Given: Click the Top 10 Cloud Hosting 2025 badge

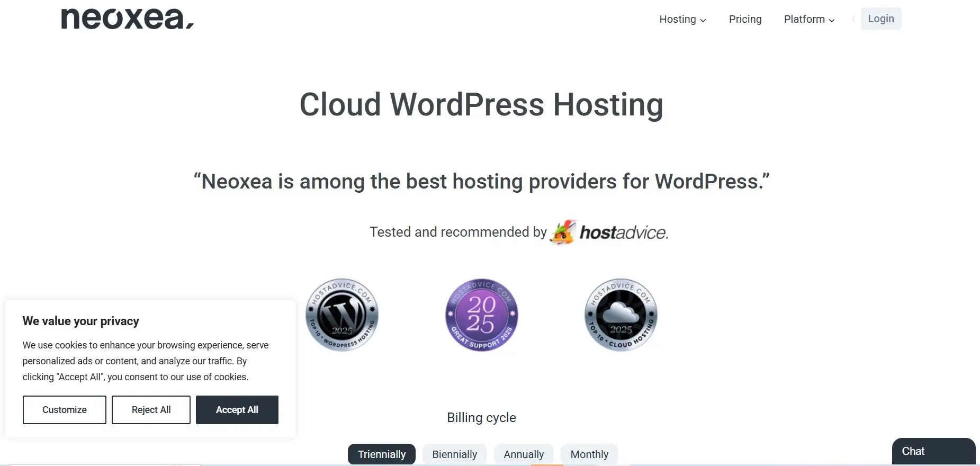Looking at the screenshot, I should pos(621,315).
